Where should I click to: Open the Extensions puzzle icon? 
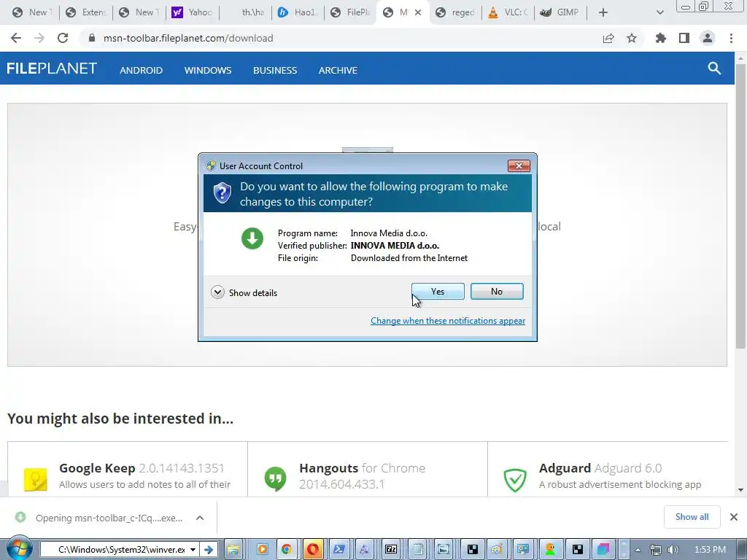(660, 38)
